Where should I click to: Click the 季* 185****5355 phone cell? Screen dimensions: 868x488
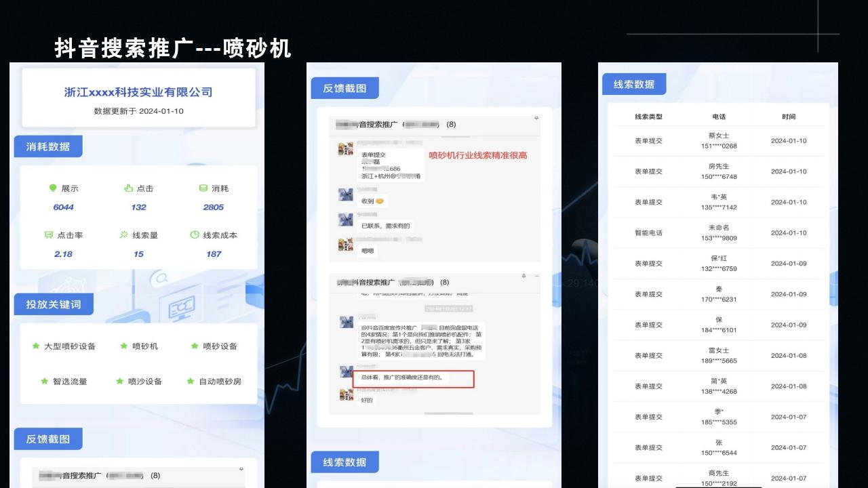pos(719,417)
